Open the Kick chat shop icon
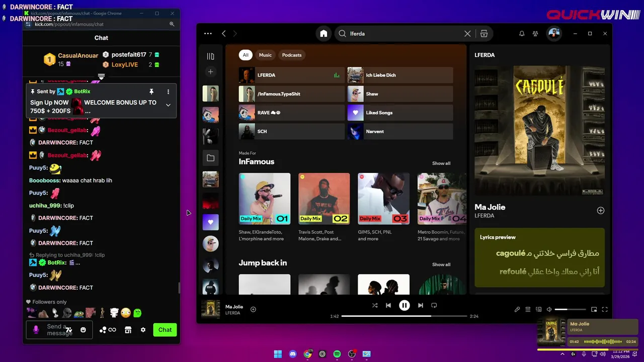644x362 pixels. (x=128, y=330)
